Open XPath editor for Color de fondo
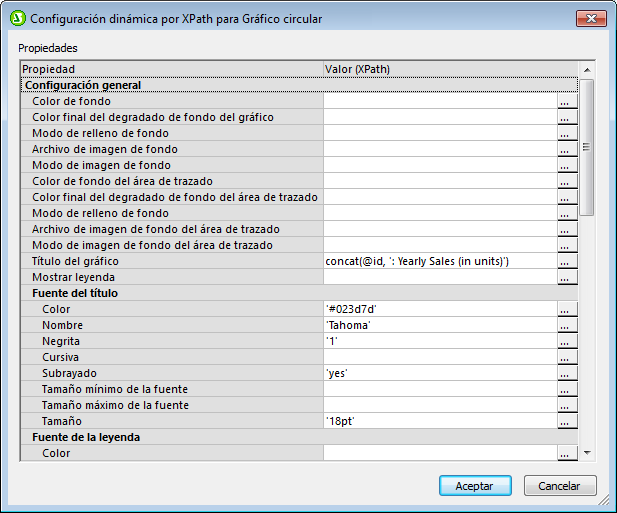The image size is (617, 513). point(567,101)
